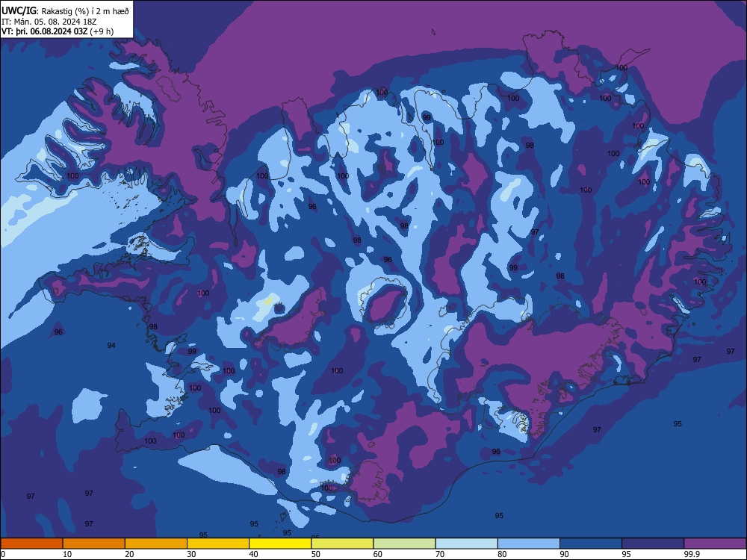Click the '50' legend scale label

316,554
